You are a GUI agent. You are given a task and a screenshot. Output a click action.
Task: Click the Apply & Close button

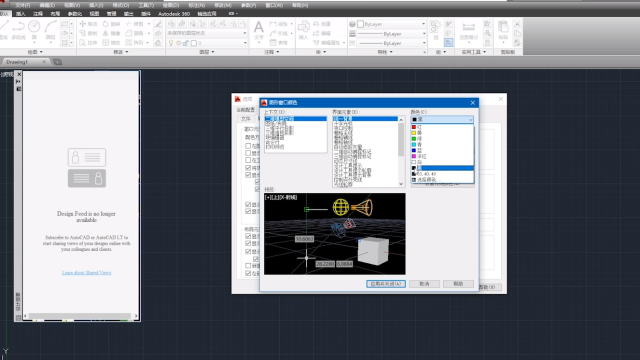pos(386,284)
